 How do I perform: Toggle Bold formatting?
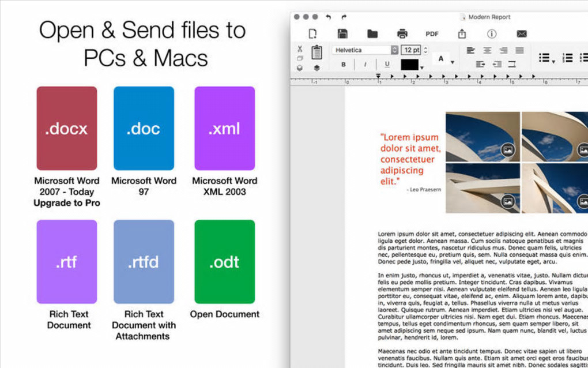click(x=344, y=65)
